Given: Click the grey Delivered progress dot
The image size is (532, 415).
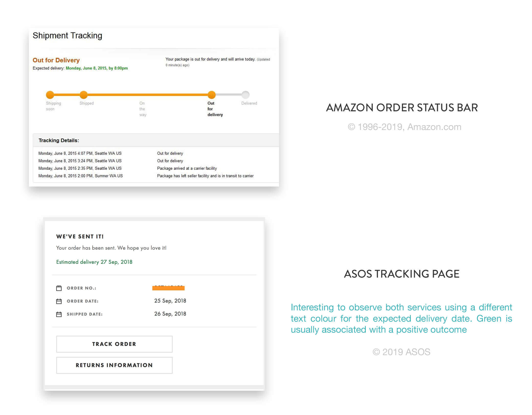Looking at the screenshot, I should pos(245,95).
